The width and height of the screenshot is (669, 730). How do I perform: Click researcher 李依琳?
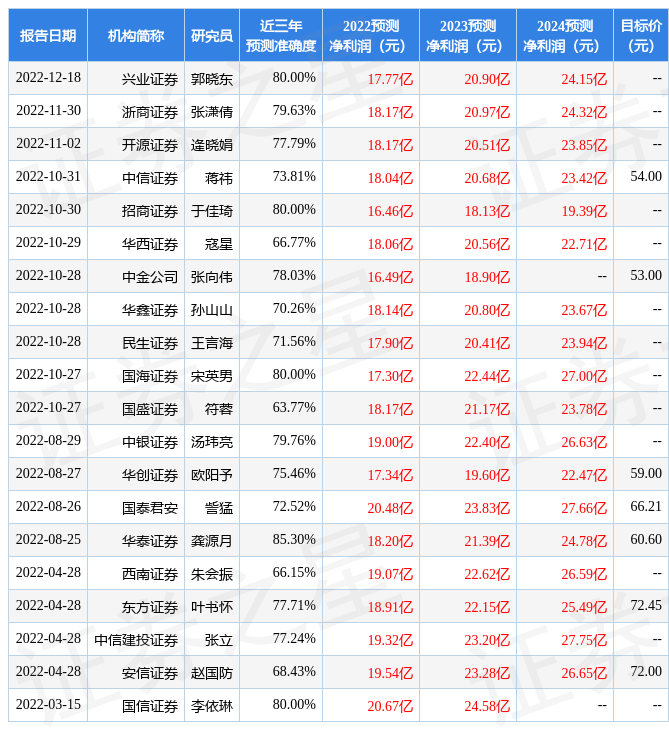212,706
